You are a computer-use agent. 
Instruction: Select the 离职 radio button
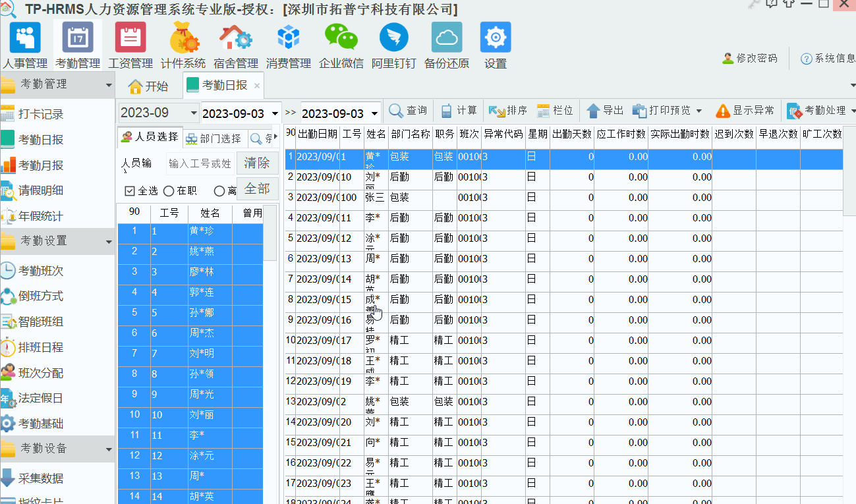[219, 191]
